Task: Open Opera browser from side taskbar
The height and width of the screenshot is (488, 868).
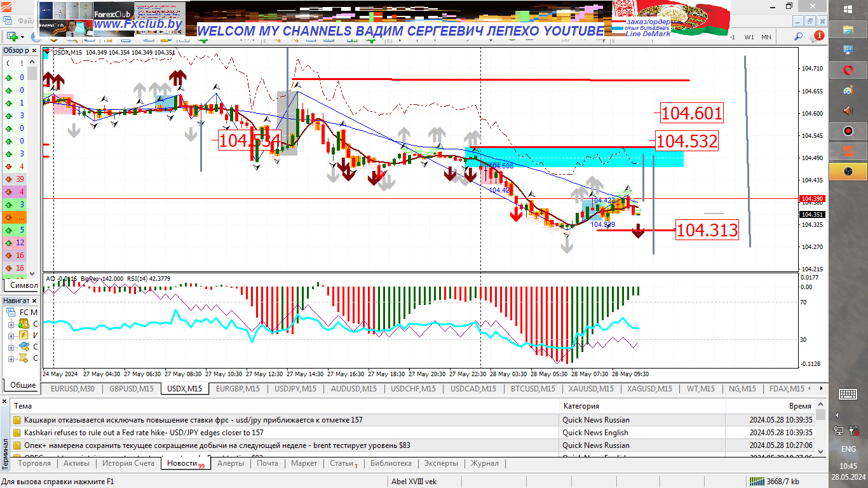Action: coord(848,70)
